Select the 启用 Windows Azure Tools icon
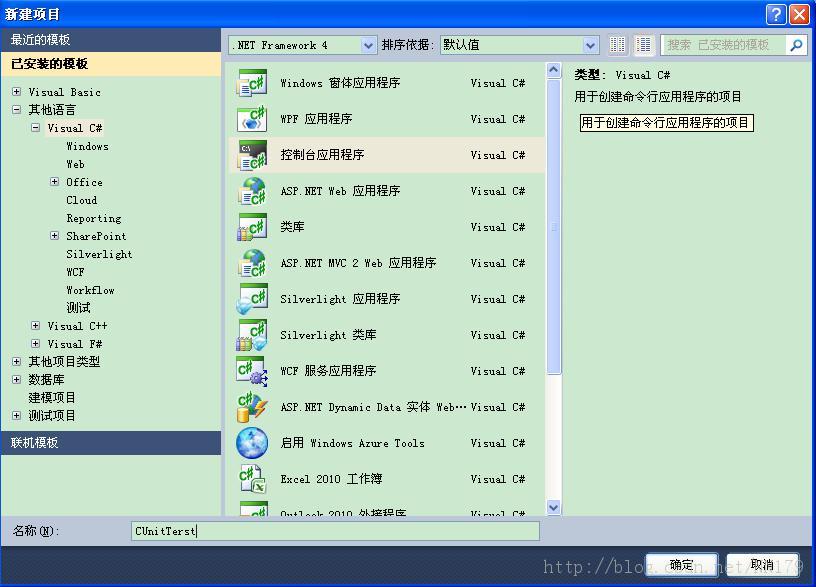816x587 pixels. (x=252, y=443)
